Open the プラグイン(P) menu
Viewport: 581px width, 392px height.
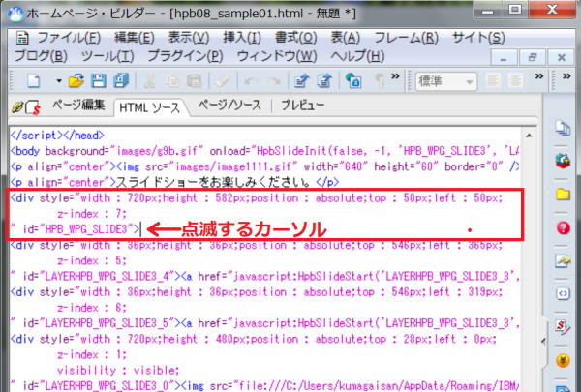tap(185, 56)
